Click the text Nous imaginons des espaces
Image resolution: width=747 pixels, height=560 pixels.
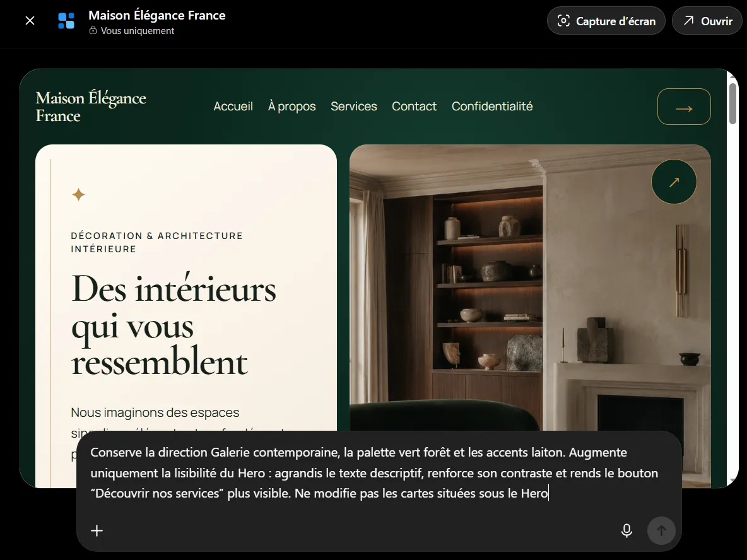[155, 412]
